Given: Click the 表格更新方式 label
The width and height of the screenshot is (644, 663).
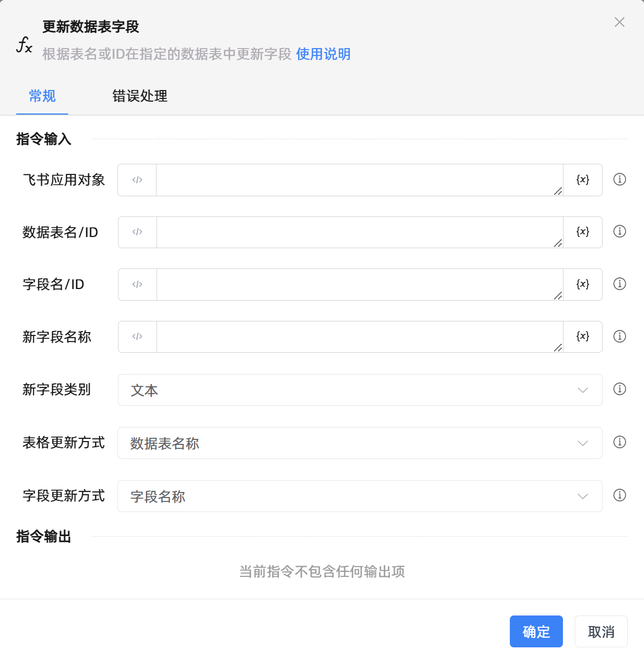Looking at the screenshot, I should pyautogui.click(x=63, y=443).
